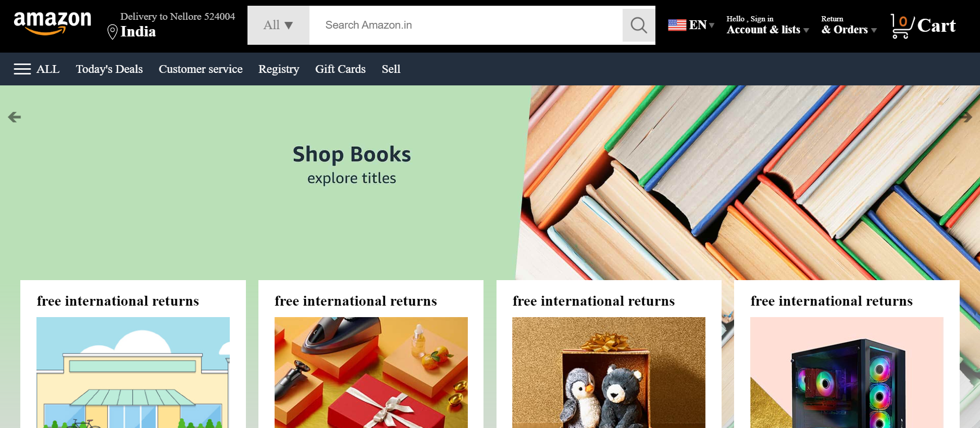Select Gift Cards menu item
The image size is (980, 428).
click(340, 69)
